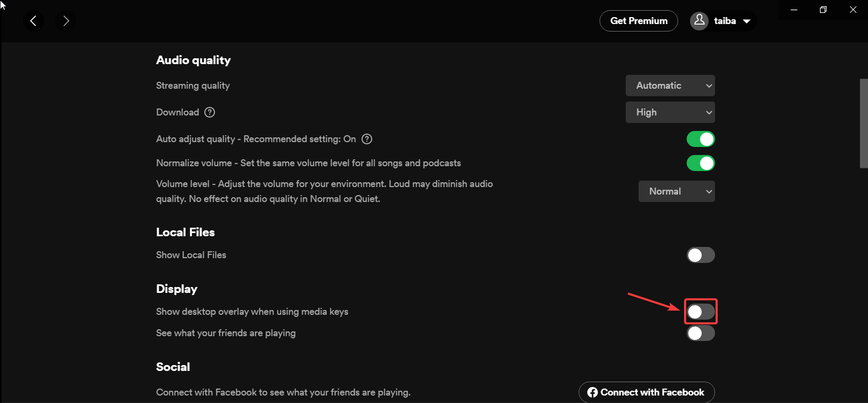Click the Get Premium button
Image resolution: width=868 pixels, height=403 pixels.
point(639,21)
